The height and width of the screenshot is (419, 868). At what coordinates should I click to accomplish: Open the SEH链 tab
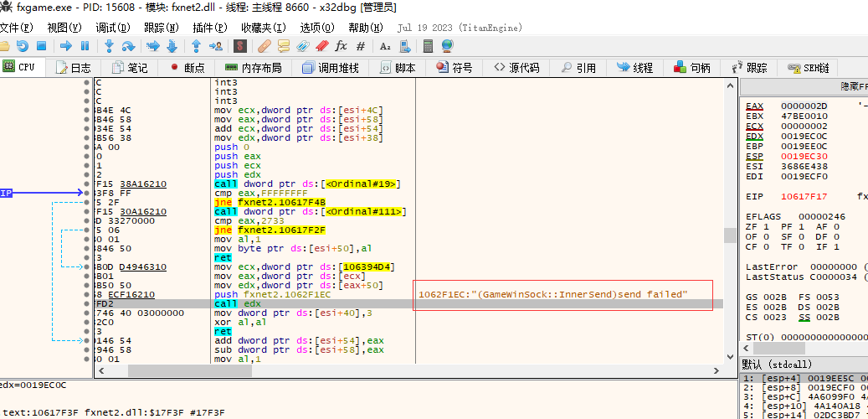(809, 68)
